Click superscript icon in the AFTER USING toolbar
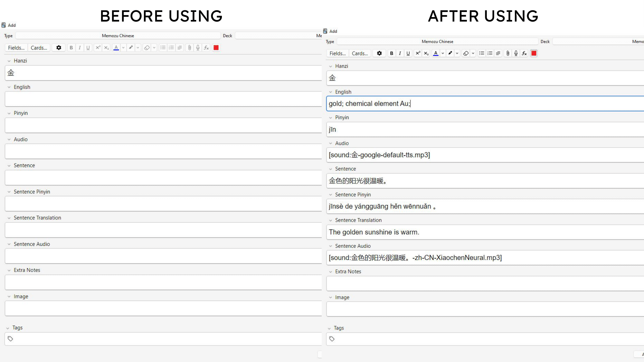The height and width of the screenshot is (362, 644). click(418, 53)
